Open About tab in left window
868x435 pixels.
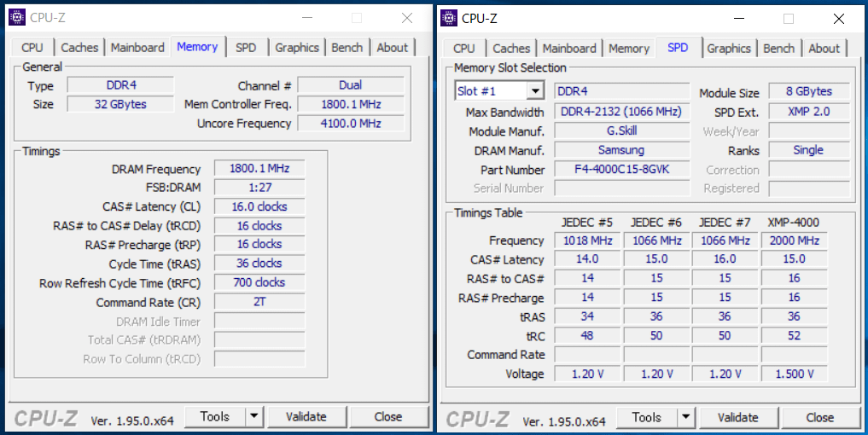coord(393,48)
